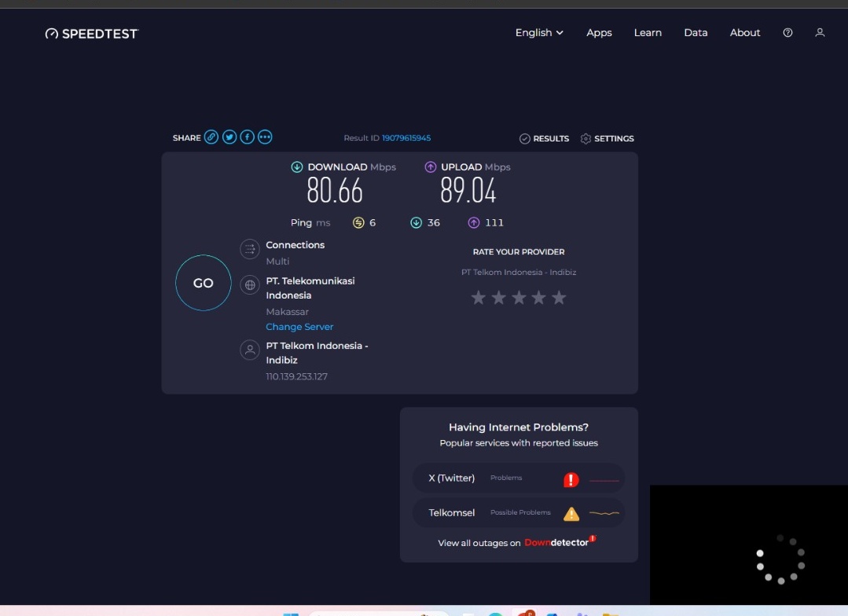Click the PT. Telekomunikasi Indonesia server name
The height and width of the screenshot is (616, 848).
(x=310, y=288)
